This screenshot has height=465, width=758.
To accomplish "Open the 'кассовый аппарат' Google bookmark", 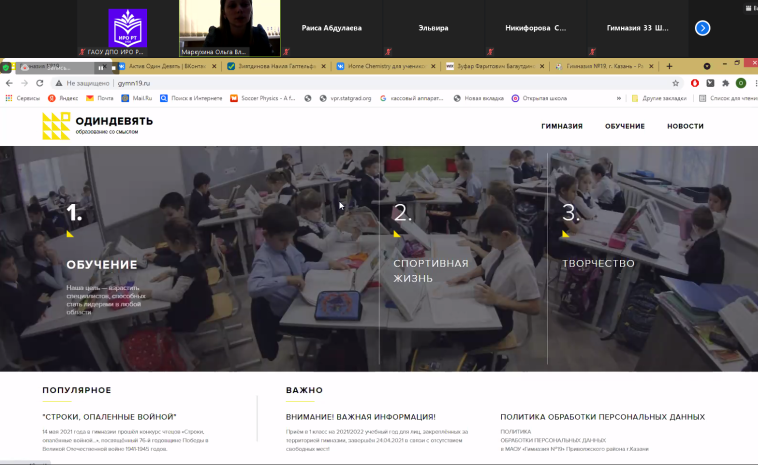I will (411, 98).
